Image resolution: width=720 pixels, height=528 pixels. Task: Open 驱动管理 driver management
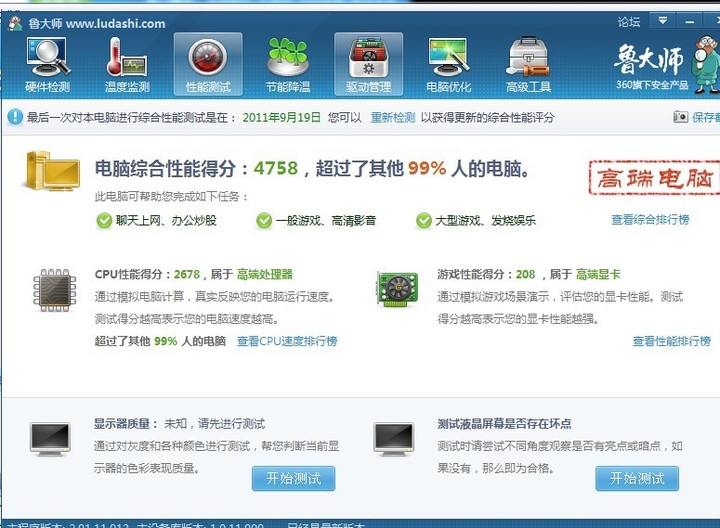(369, 65)
